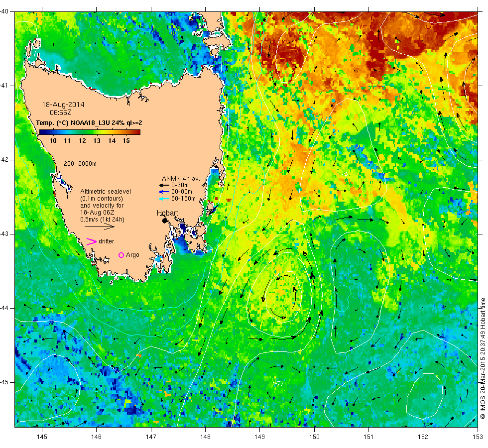
Task: Click the 2000m depth legend text
Action: 88,164
